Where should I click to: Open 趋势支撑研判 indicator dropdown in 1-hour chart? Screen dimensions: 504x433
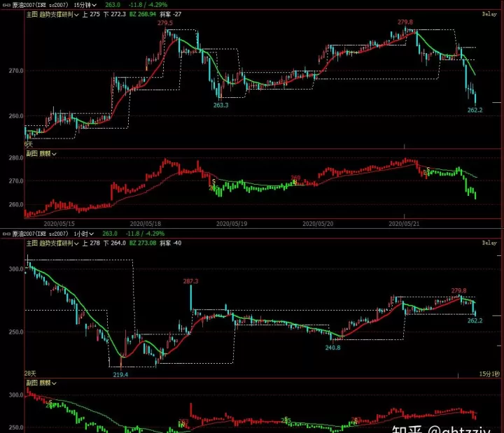point(59,243)
